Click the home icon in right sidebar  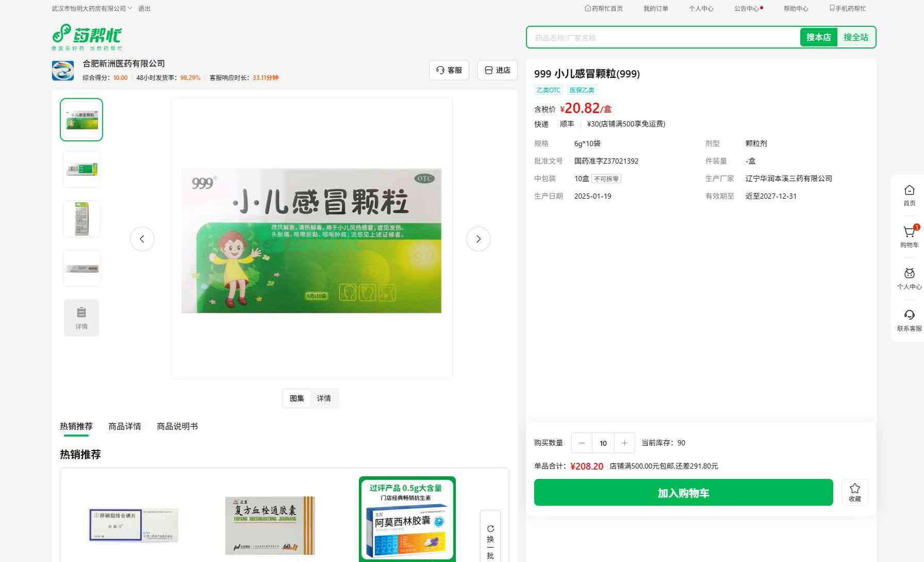909,195
